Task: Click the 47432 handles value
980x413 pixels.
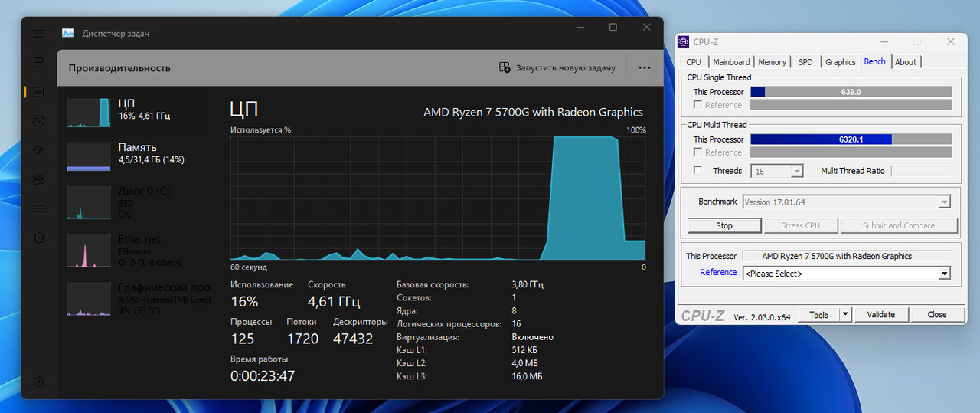Action: (x=353, y=339)
